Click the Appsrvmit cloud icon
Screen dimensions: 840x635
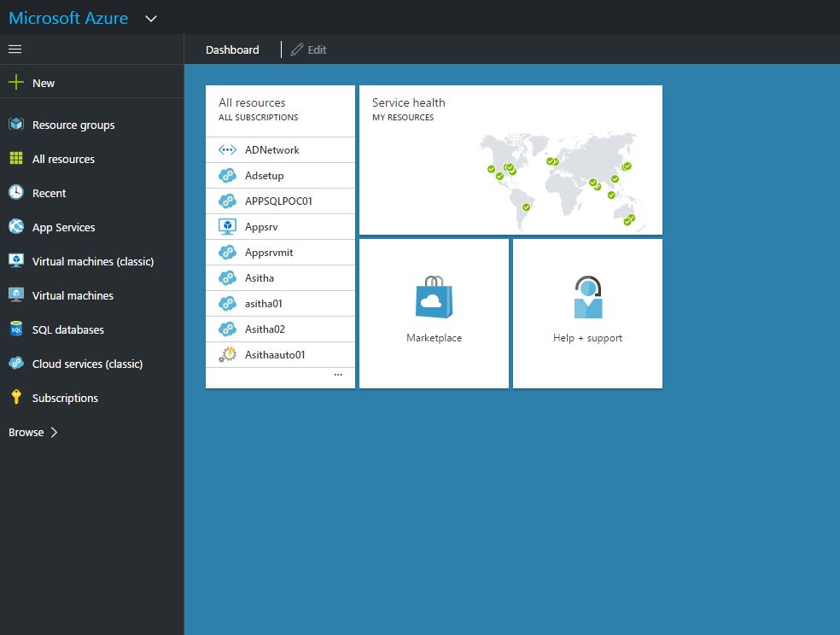(227, 252)
